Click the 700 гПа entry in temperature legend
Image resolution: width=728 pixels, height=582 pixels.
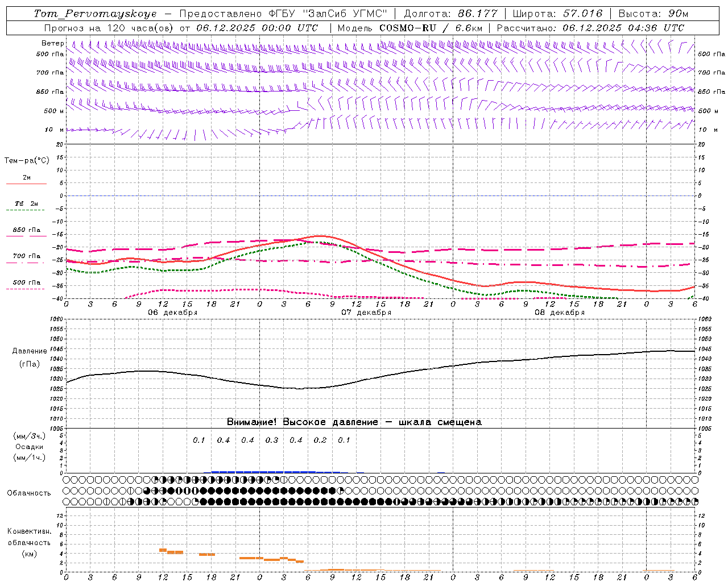27,256
